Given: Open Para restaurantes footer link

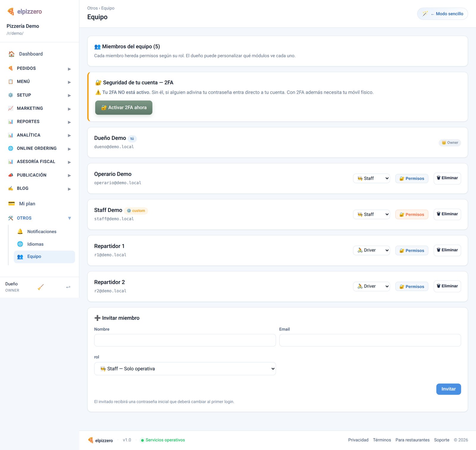Looking at the screenshot, I should [412, 440].
